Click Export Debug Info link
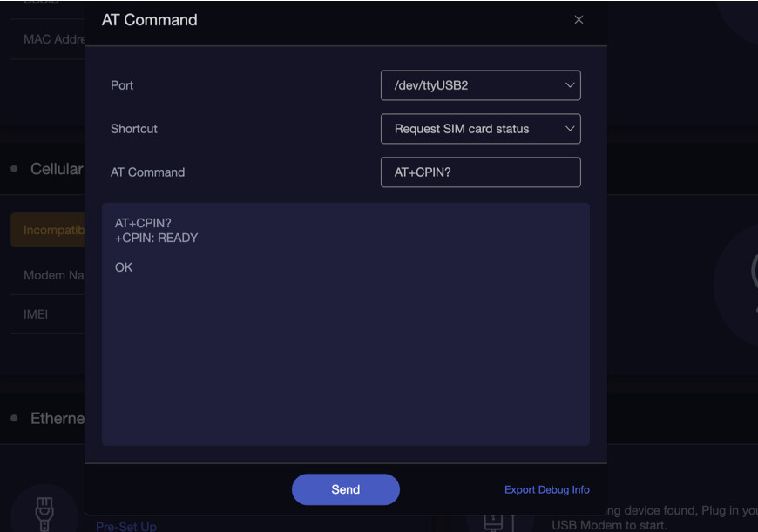The height and width of the screenshot is (532, 758). pos(547,490)
